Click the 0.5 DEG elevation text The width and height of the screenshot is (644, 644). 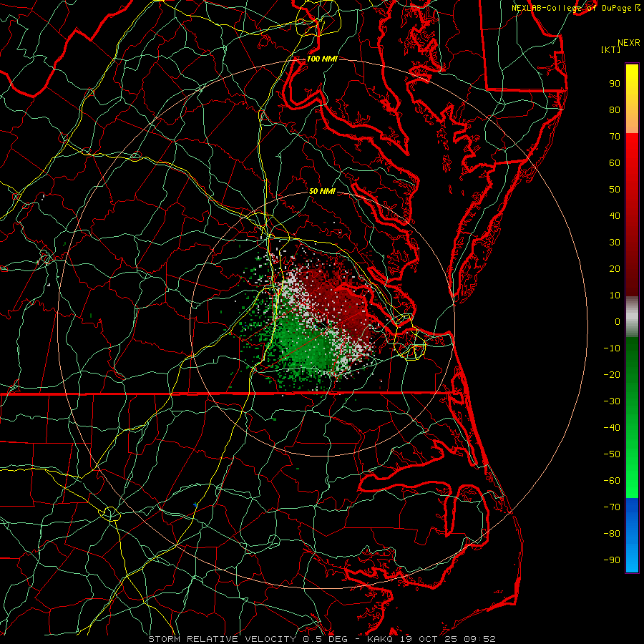pos(325,639)
